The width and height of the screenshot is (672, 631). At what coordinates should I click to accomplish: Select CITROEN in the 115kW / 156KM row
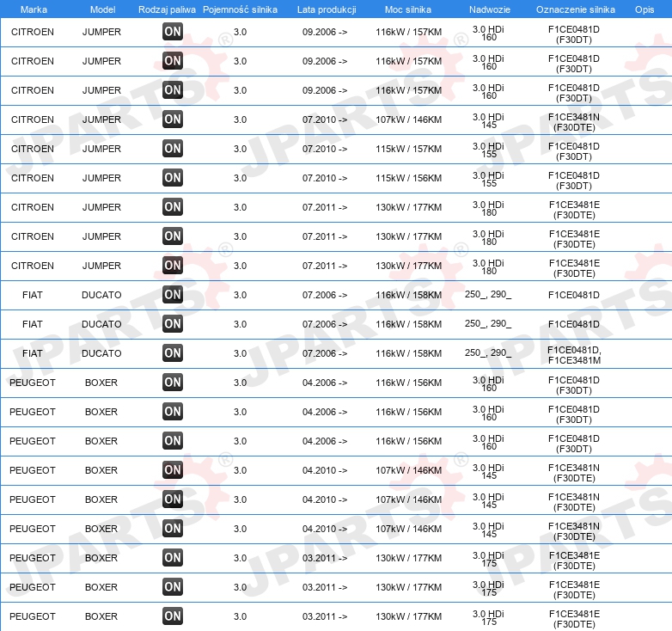click(x=33, y=178)
